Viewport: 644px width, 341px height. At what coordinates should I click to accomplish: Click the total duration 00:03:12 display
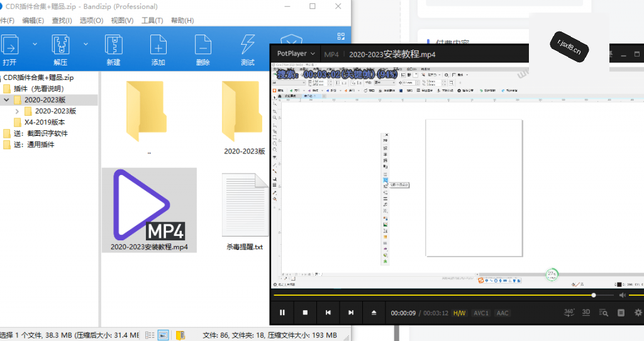coord(436,313)
